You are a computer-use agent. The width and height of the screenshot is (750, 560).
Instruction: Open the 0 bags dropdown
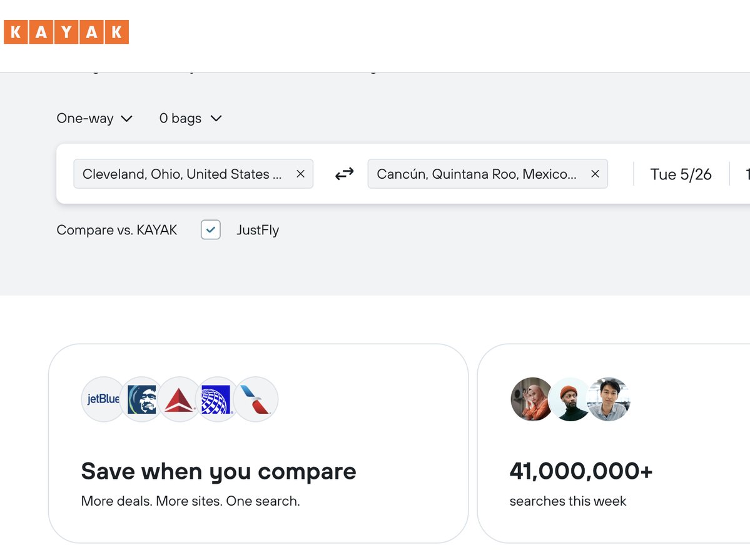tap(190, 118)
